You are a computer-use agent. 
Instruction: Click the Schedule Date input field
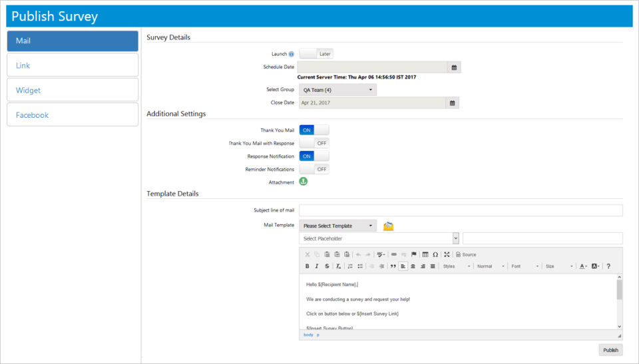point(373,67)
